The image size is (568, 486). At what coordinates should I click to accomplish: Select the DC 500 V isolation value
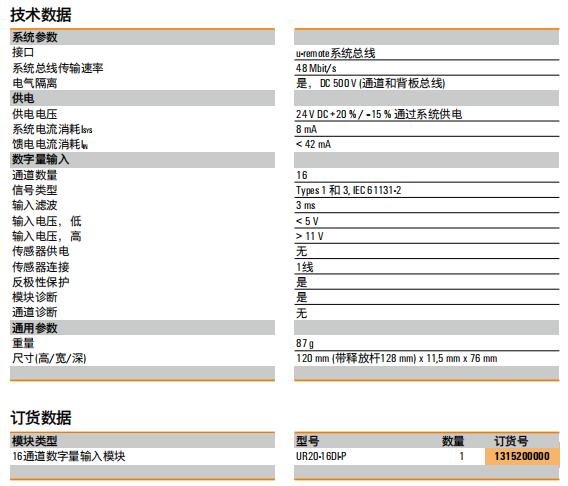pyautogui.click(x=370, y=83)
